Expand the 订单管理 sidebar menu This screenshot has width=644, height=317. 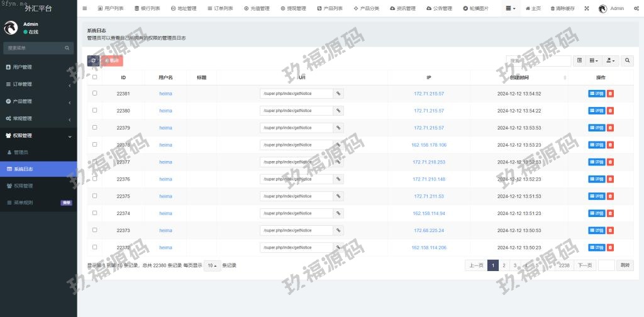38,84
